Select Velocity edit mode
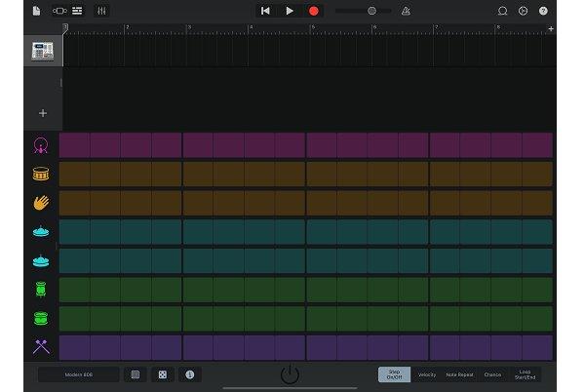Image resolution: width=585 pixels, height=392 pixels. pyautogui.click(x=427, y=374)
